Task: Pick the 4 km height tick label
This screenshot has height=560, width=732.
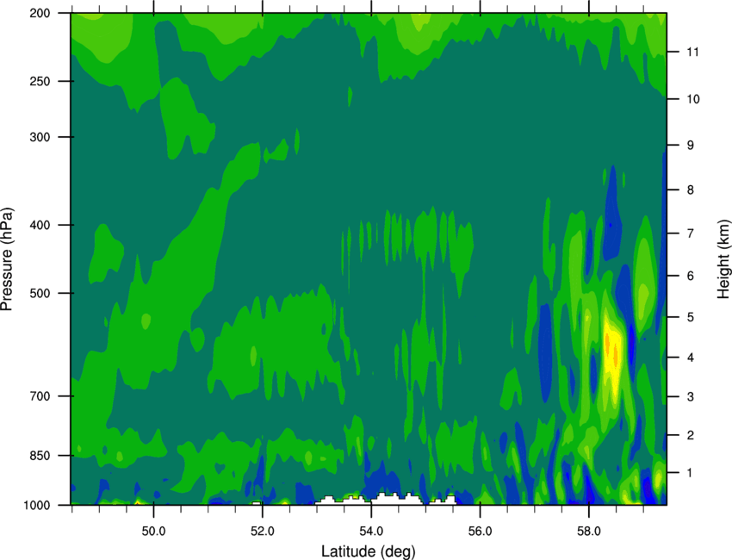Action: point(691,358)
